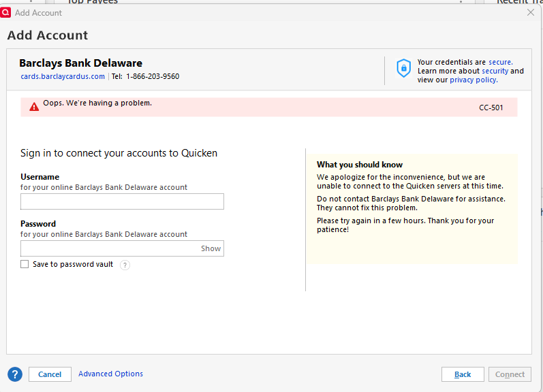Focus the Username input field
This screenshot has width=543, height=392.
point(122,201)
